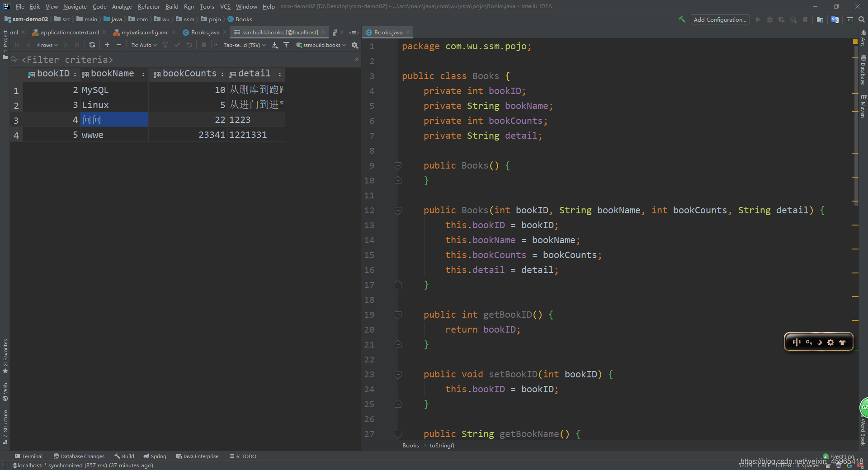This screenshot has height=470, width=868.
Task: Switch to the mybatisconfig.xml tab
Action: [x=144, y=33]
